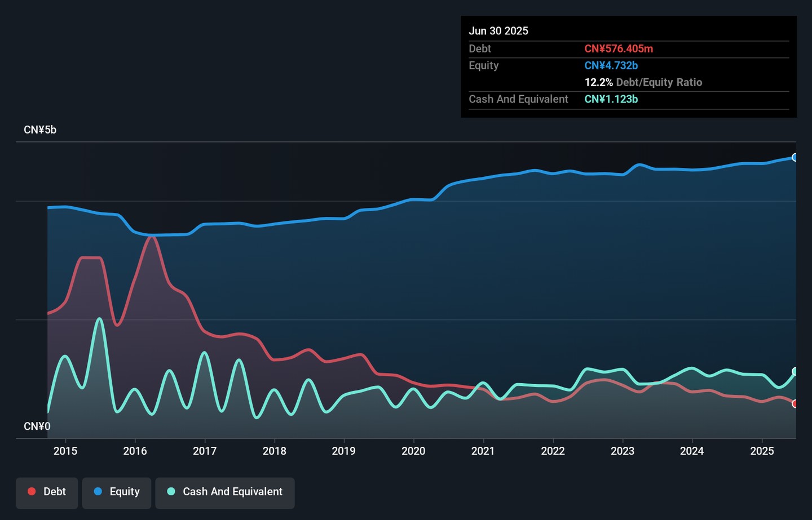Image resolution: width=812 pixels, height=520 pixels.
Task: Click the teal dot in Cash legend
Action: point(171,492)
